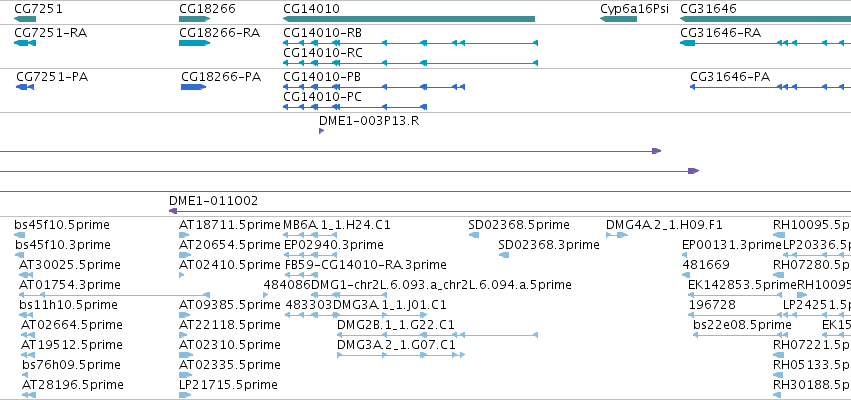The image size is (851, 400).
Task: Select EST AT02410.5prime
Action: (230, 265)
